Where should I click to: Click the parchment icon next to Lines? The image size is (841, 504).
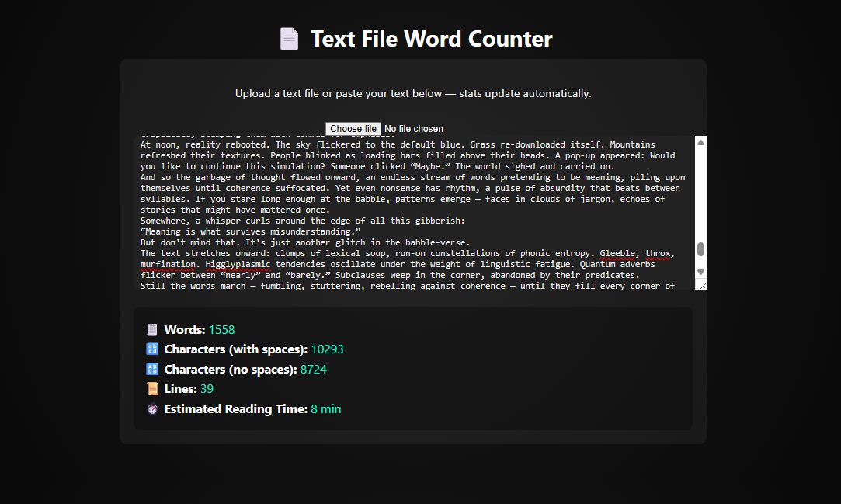click(x=151, y=388)
